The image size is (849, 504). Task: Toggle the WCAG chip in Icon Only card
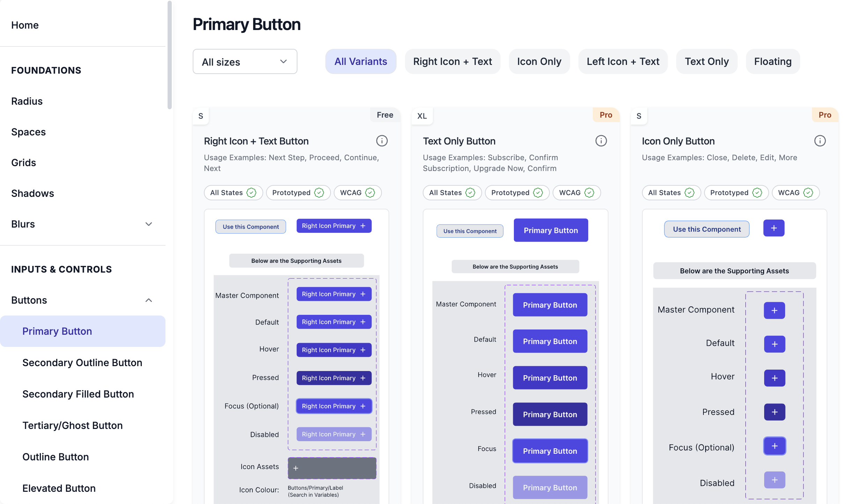(x=796, y=193)
